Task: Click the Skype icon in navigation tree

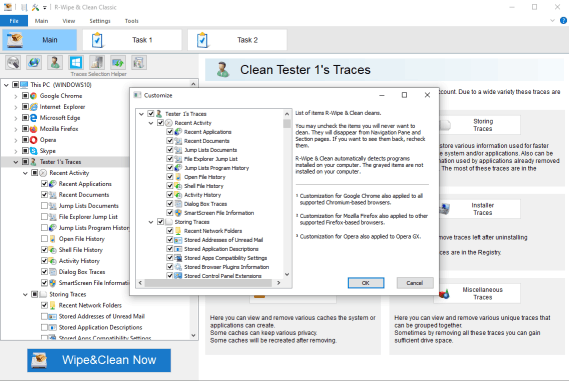Action: 34,151
